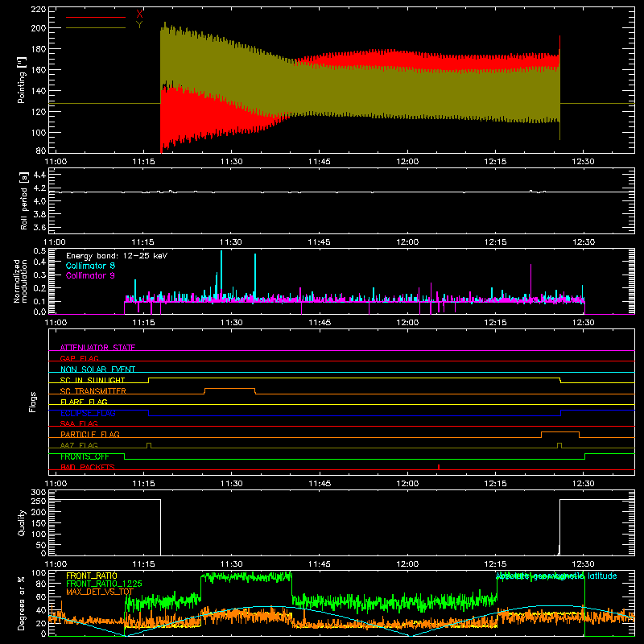Click the FRONTS_OFF flag label
Viewport: 644px width, 644px height.
pyautogui.click(x=85, y=456)
